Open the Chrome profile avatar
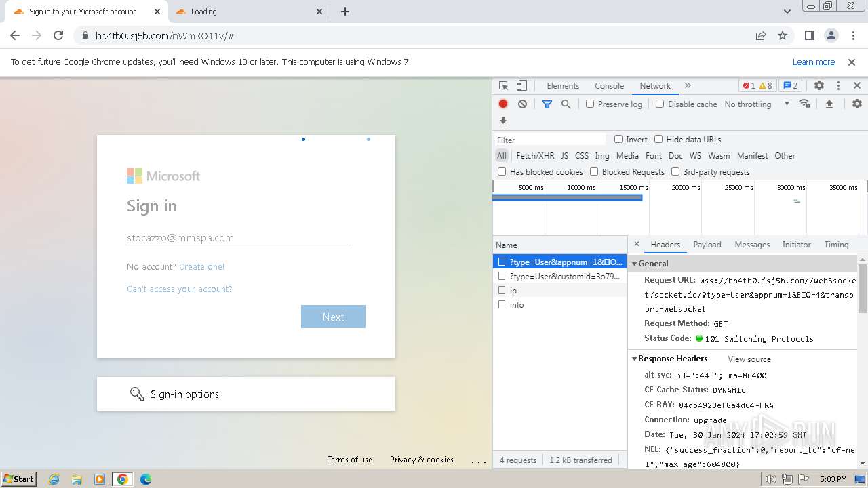 [831, 35]
